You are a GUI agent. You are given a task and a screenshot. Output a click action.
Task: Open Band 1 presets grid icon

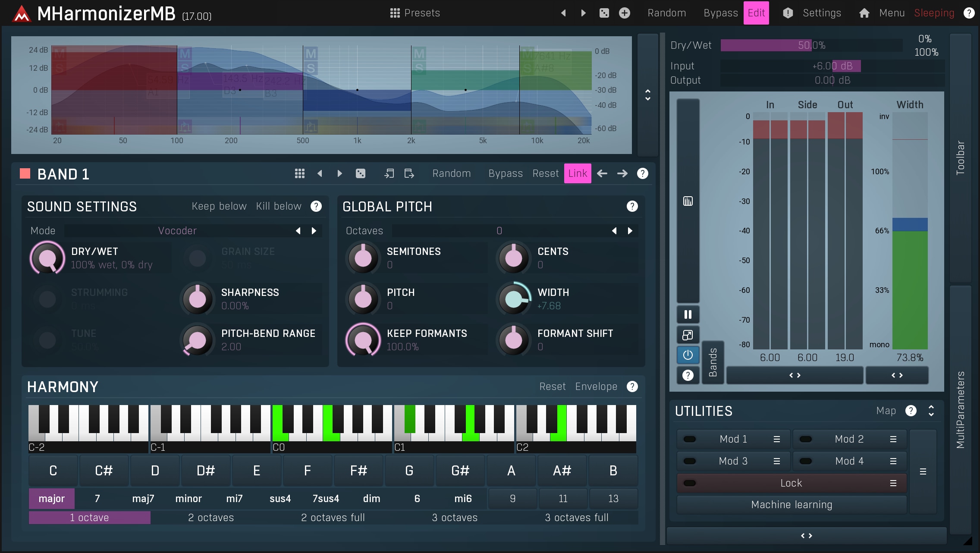pos(299,173)
